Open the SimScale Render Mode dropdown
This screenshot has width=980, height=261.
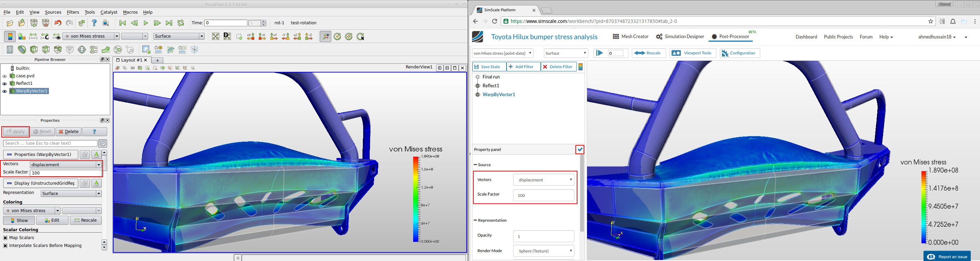[x=543, y=251]
